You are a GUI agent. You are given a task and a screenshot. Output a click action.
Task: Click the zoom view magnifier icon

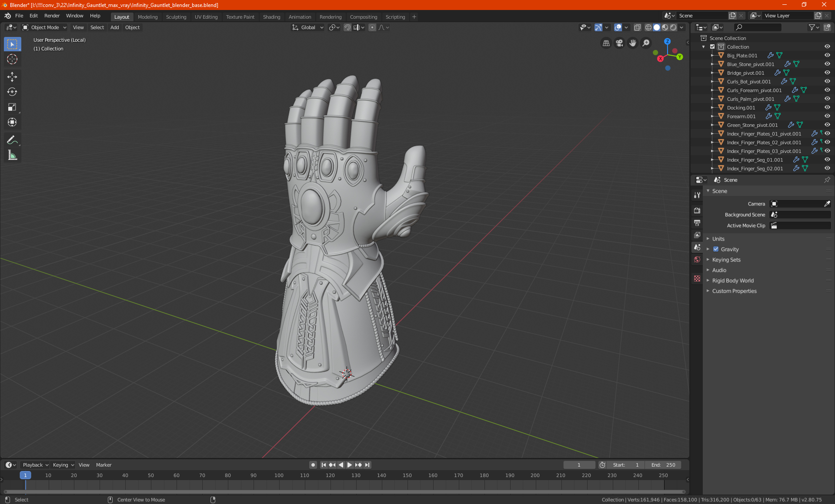click(x=646, y=43)
